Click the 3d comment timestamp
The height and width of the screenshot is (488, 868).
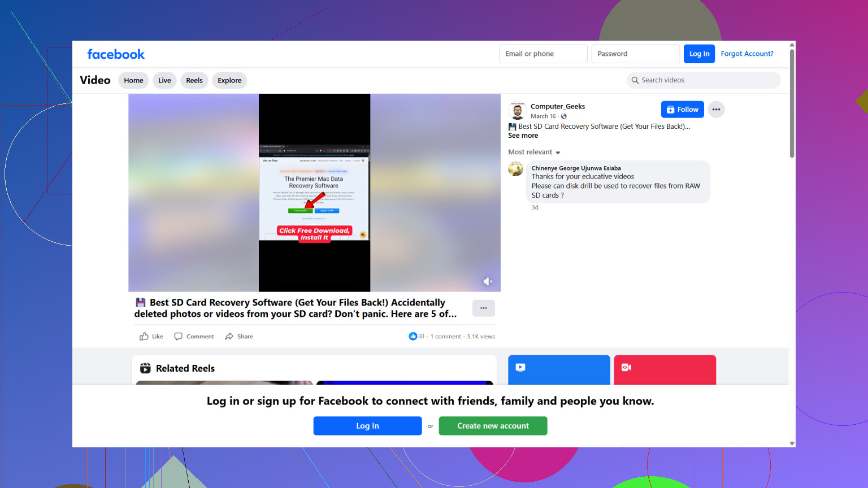point(535,207)
